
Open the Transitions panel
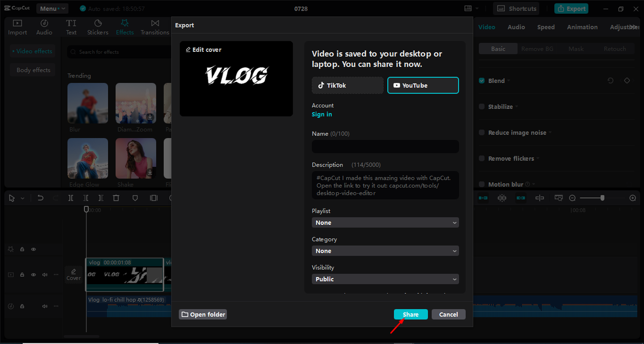(155, 27)
